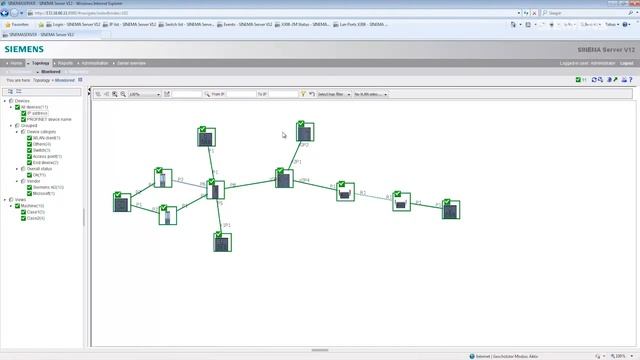This screenshot has height=360, width=640.
Task: Select the topmost center-left device node
Action: (x=206, y=137)
